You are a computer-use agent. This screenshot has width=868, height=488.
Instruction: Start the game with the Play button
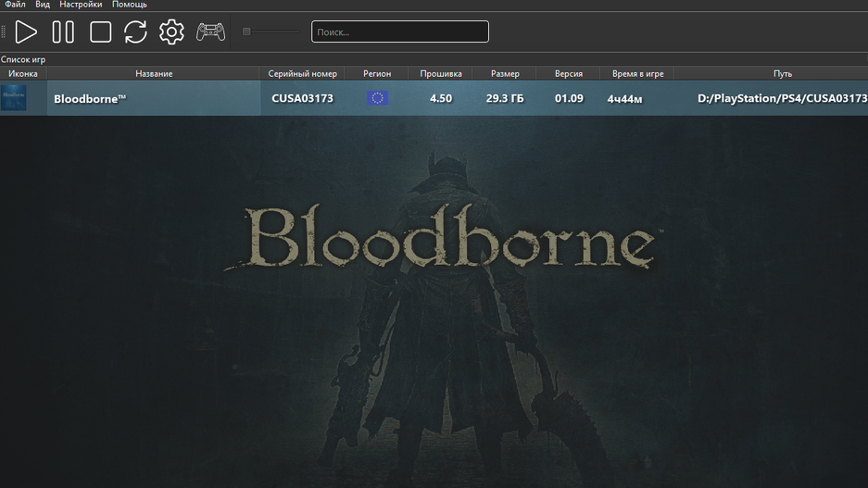tap(25, 31)
